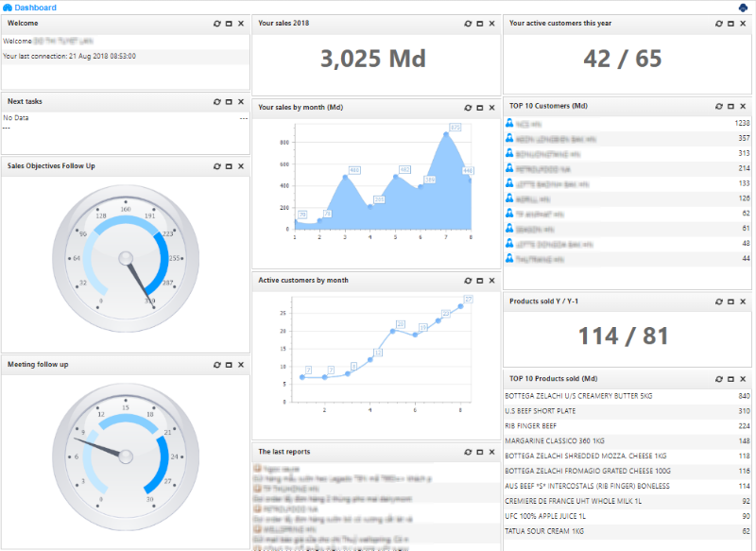The height and width of the screenshot is (551, 756).
Task: Maximize the Your sales by month chart
Action: [480, 108]
